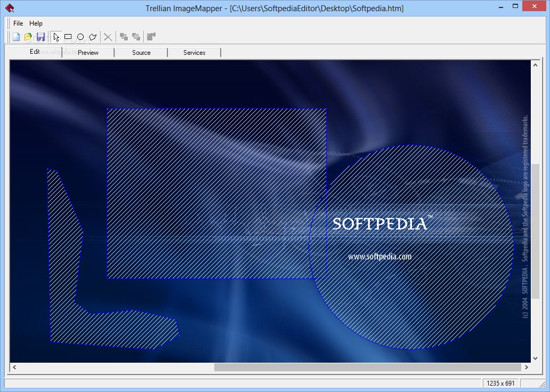Close the ImageMapper window
550x392 pixels.
535,6
